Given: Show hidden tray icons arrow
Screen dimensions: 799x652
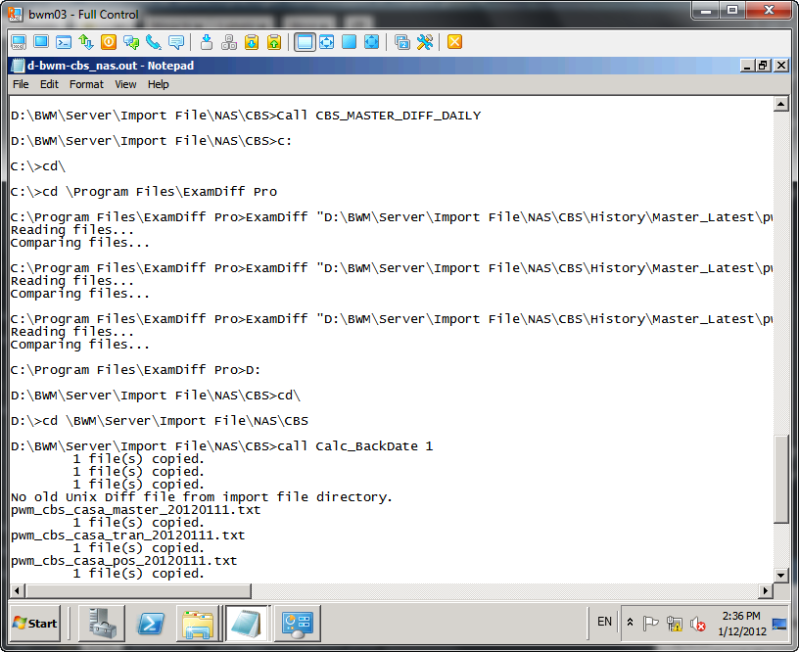Looking at the screenshot, I should tap(630, 622).
